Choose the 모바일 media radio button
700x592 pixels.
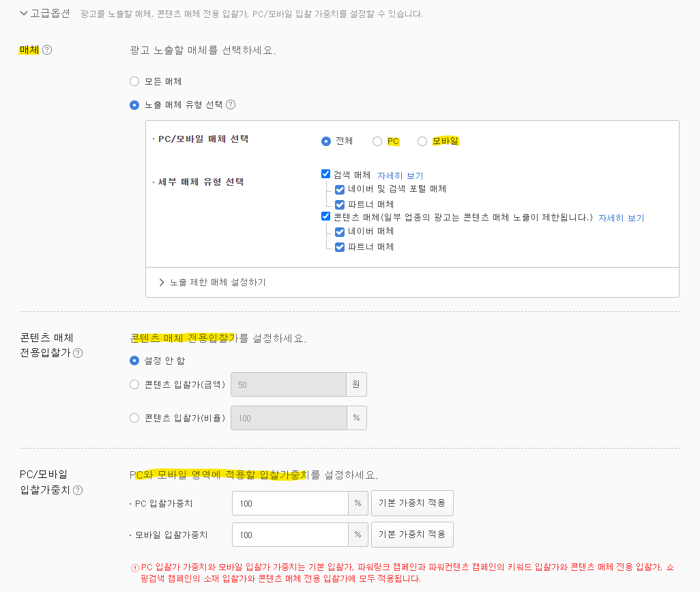coord(422,141)
